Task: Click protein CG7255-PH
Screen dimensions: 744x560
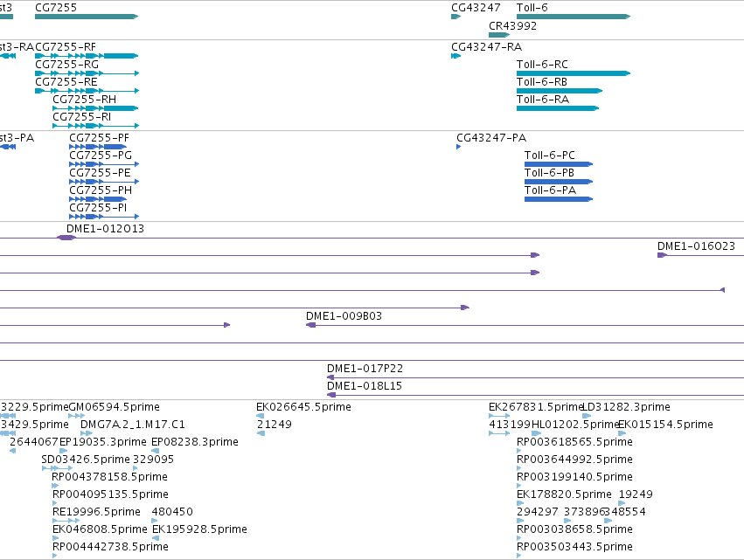Action: point(98,199)
